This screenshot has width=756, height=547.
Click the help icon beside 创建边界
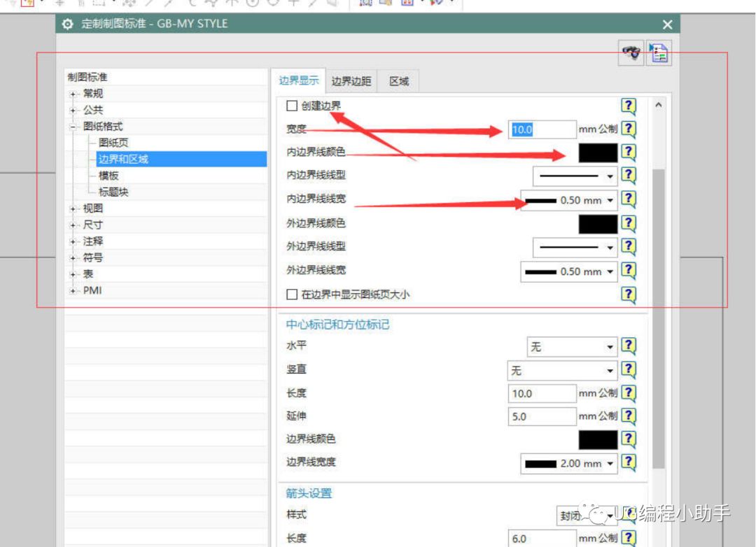629,105
